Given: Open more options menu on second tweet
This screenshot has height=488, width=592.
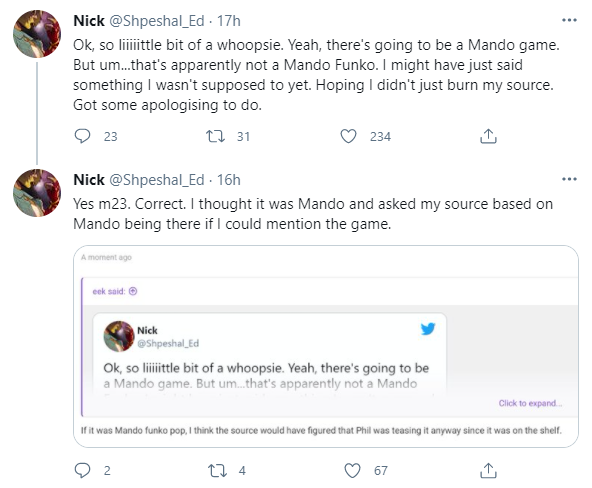Looking at the screenshot, I should pos(569,179).
